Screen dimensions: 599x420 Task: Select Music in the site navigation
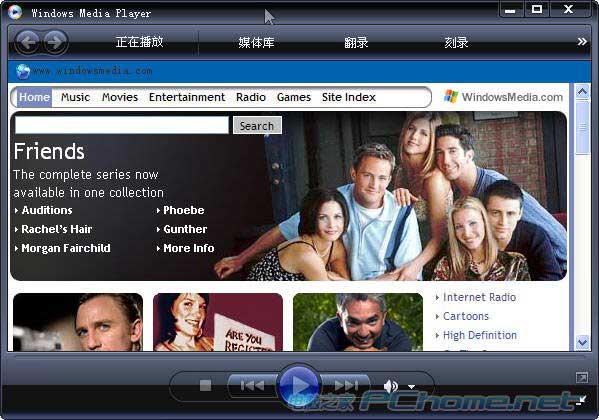(76, 97)
